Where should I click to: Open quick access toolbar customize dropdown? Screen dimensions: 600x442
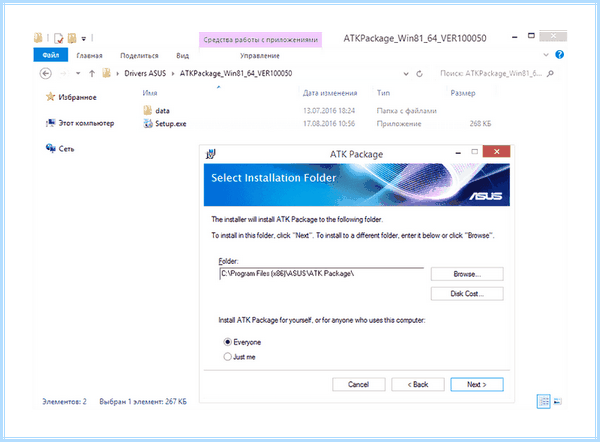(x=83, y=39)
